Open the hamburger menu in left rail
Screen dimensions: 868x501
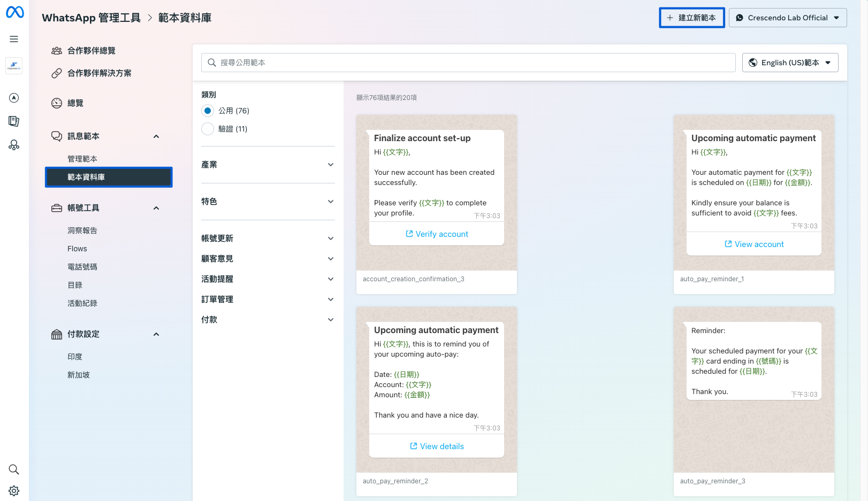(14, 39)
